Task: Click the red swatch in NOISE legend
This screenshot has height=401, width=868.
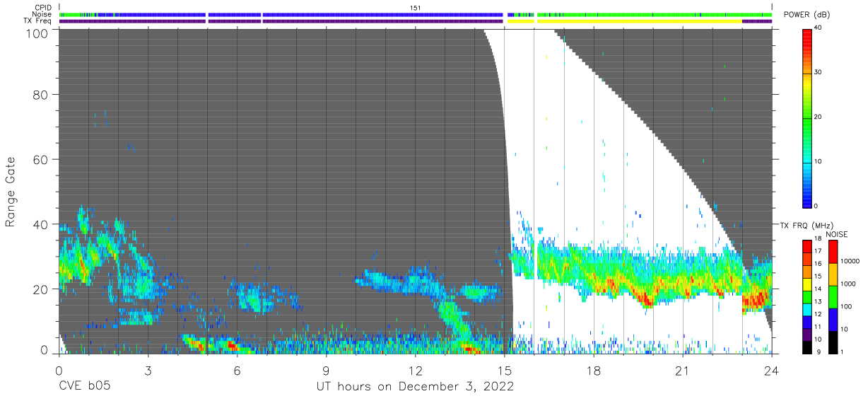Action: tap(832, 252)
